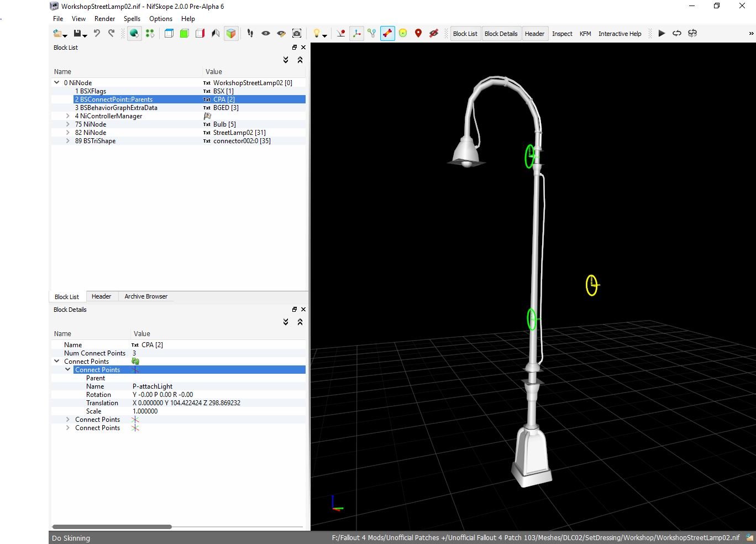Open the Spells menu

click(x=132, y=18)
